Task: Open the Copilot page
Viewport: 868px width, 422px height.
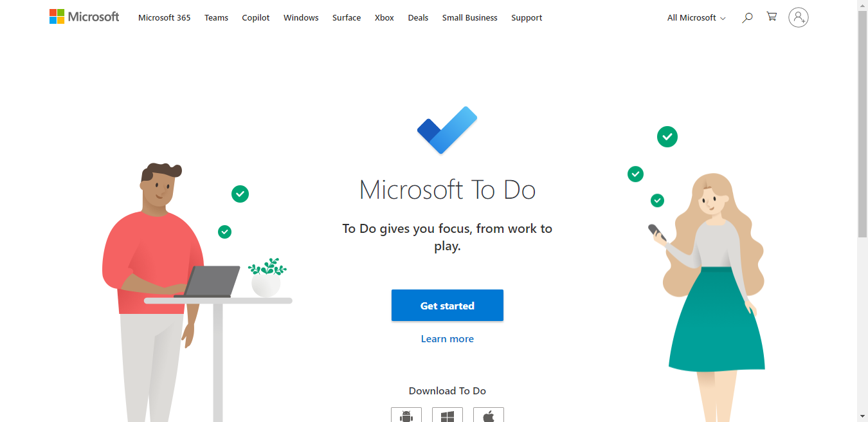Action: pos(255,17)
